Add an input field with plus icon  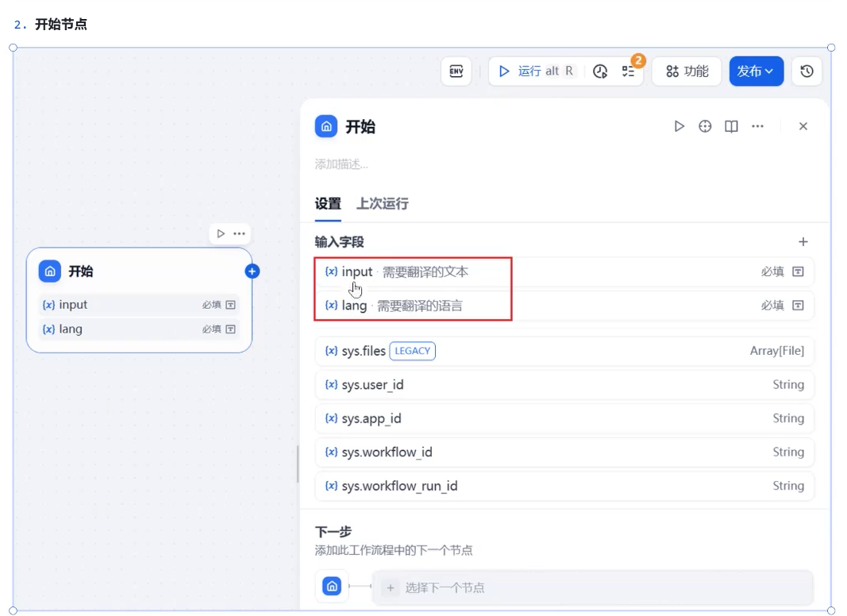(x=803, y=241)
